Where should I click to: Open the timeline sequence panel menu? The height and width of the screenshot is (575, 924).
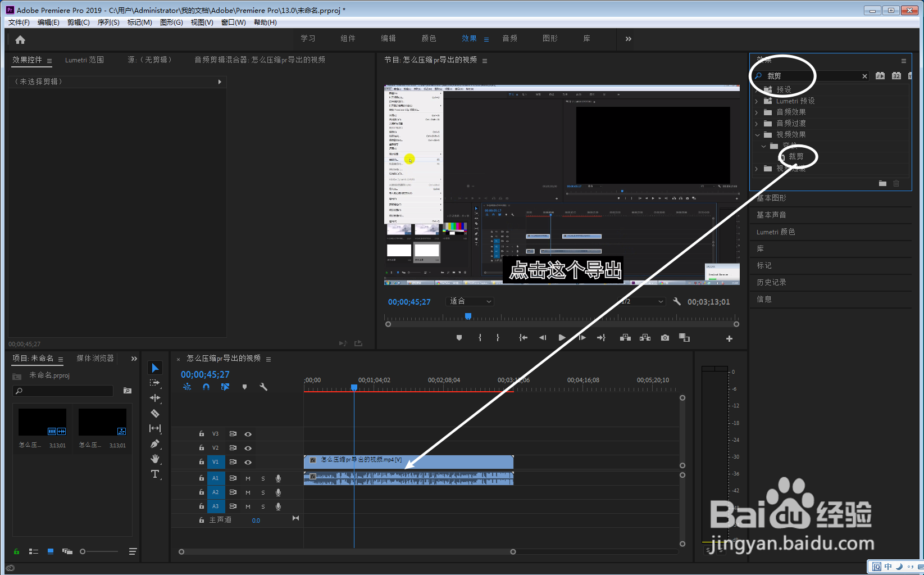tap(268, 359)
